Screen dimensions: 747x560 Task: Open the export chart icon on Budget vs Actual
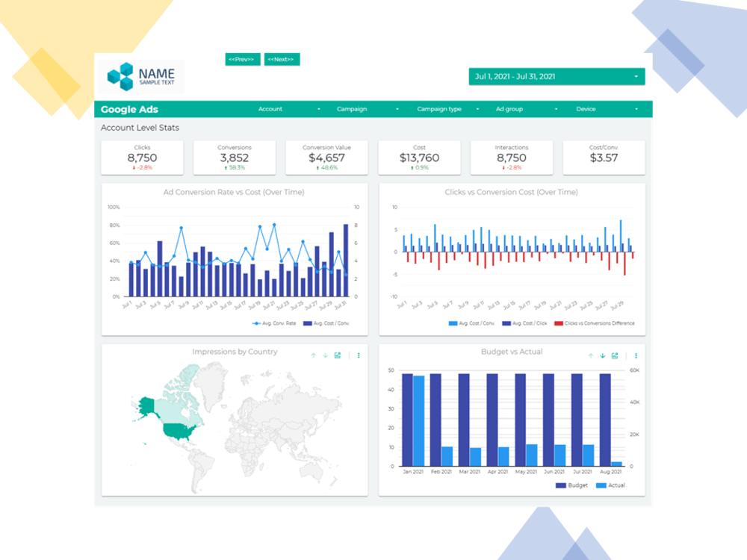[613, 355]
